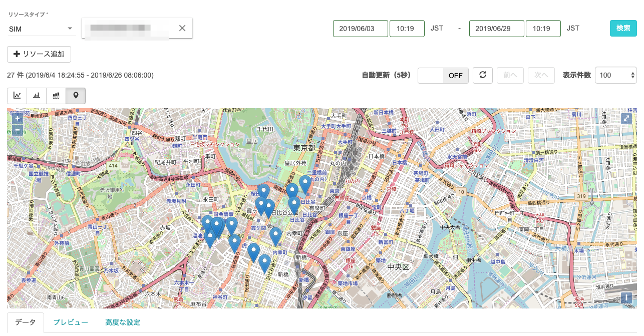Click the southernmost map marker above 新橋
Screen dimensions: 644x336
[x=264, y=264]
